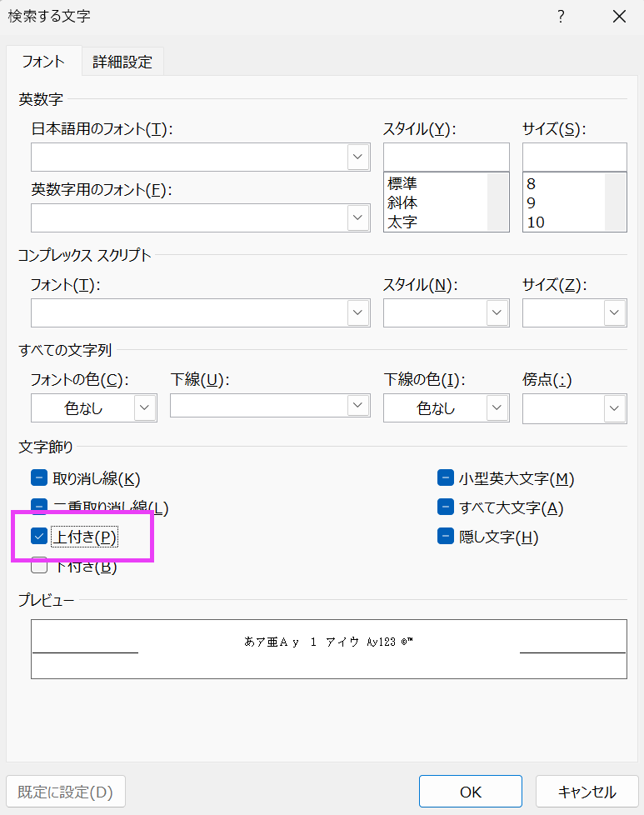
Task: Open the 英数字用のフォント dropdown arrow
Action: pyautogui.click(x=358, y=217)
